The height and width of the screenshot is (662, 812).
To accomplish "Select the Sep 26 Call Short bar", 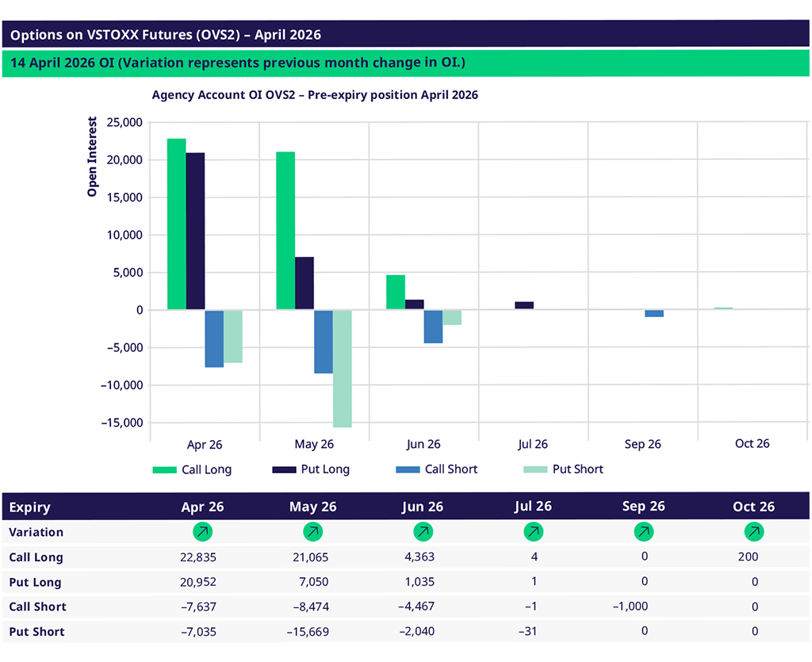I will [x=654, y=314].
